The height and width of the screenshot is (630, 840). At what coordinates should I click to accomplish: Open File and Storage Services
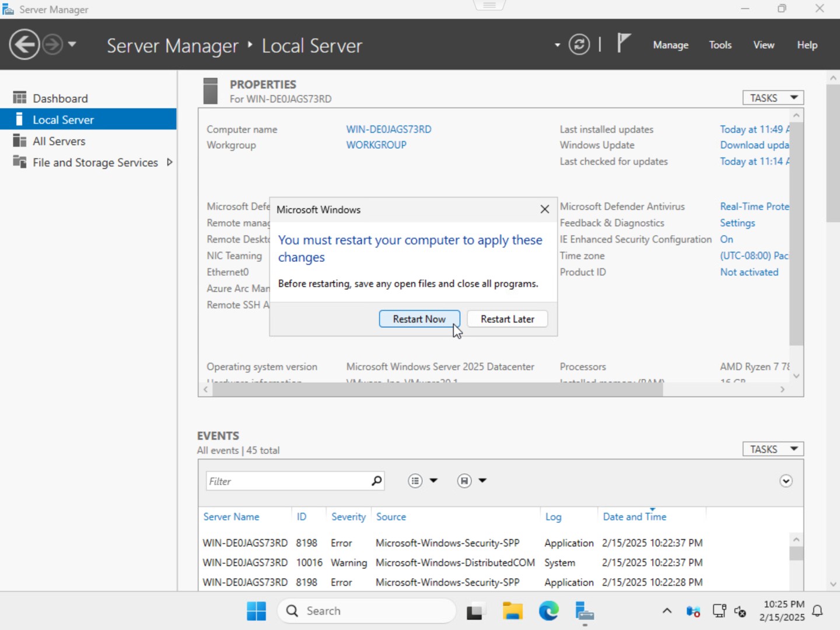[x=95, y=162]
